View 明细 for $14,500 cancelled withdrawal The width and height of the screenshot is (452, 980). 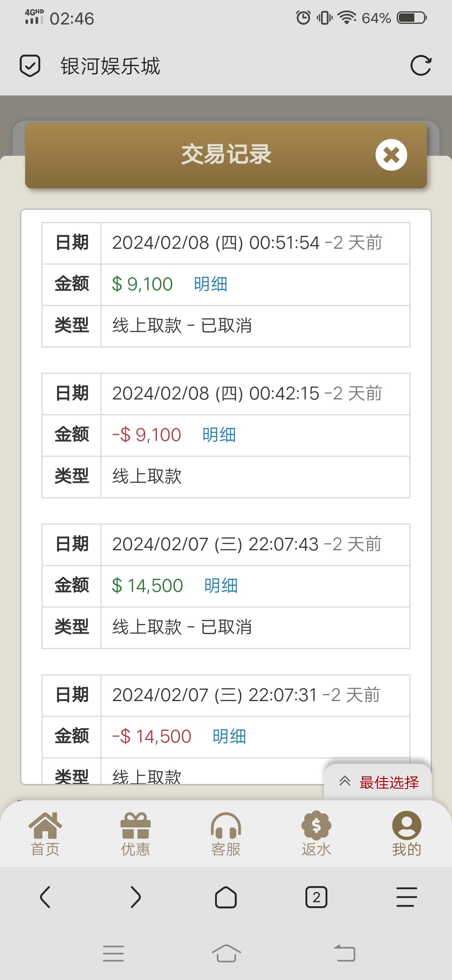221,586
